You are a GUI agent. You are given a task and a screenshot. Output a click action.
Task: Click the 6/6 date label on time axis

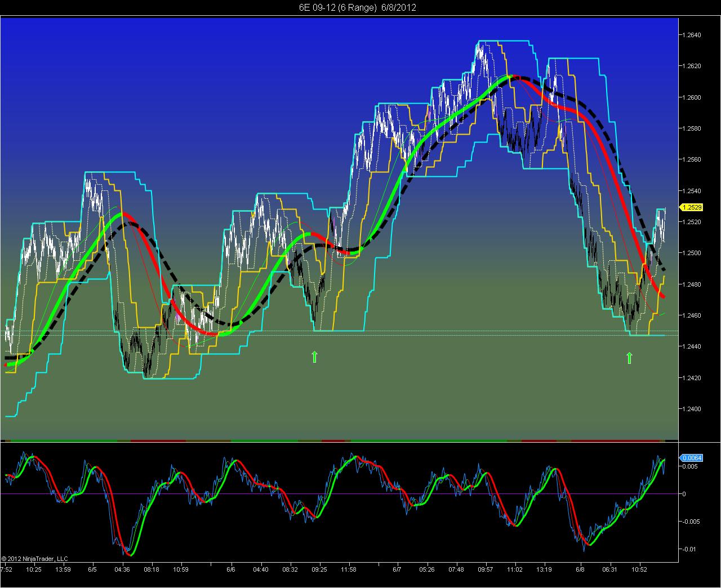231,569
